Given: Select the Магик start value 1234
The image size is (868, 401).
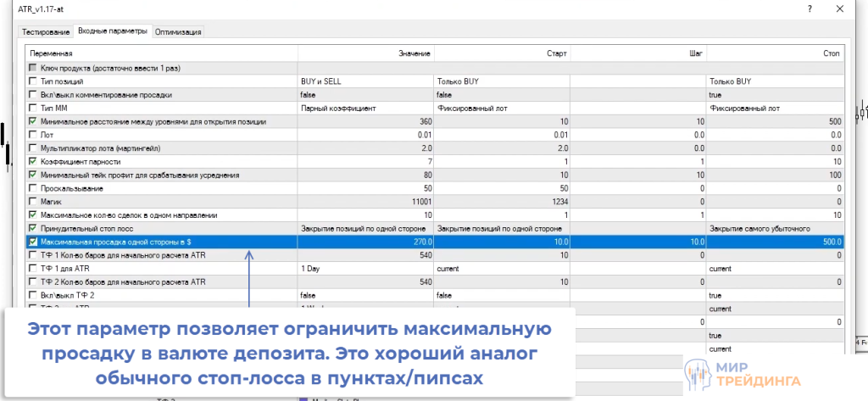Looking at the screenshot, I should click(502, 202).
